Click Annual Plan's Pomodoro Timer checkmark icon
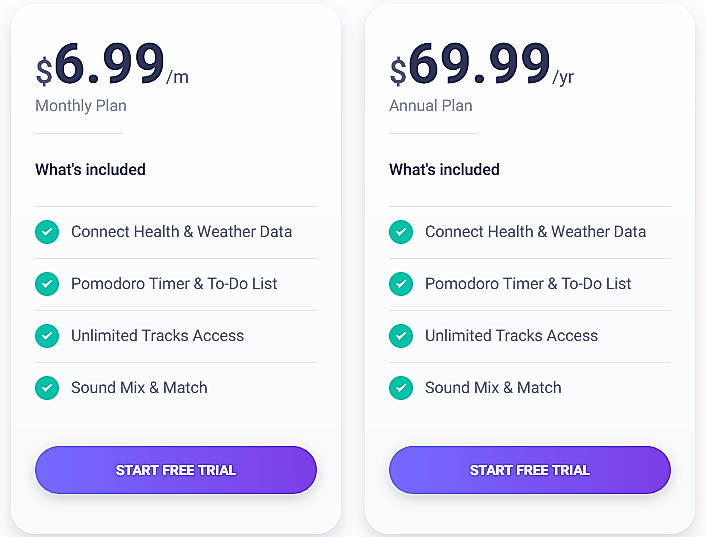The height and width of the screenshot is (537, 706). [401, 284]
